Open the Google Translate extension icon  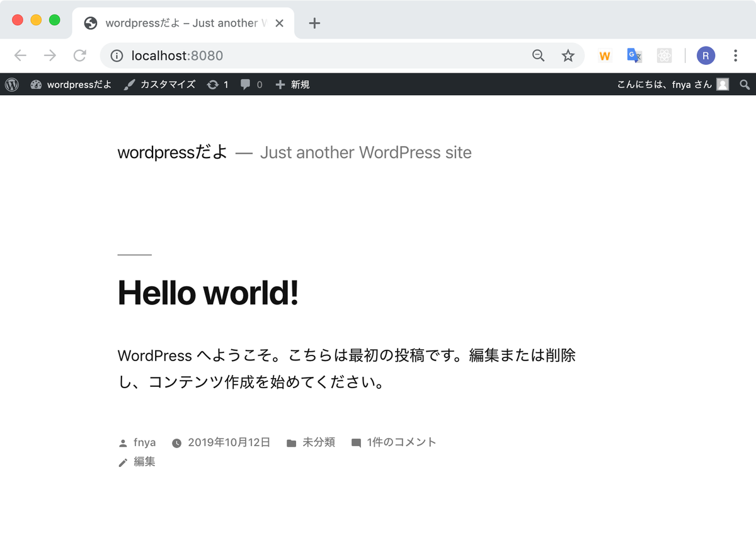click(x=634, y=55)
